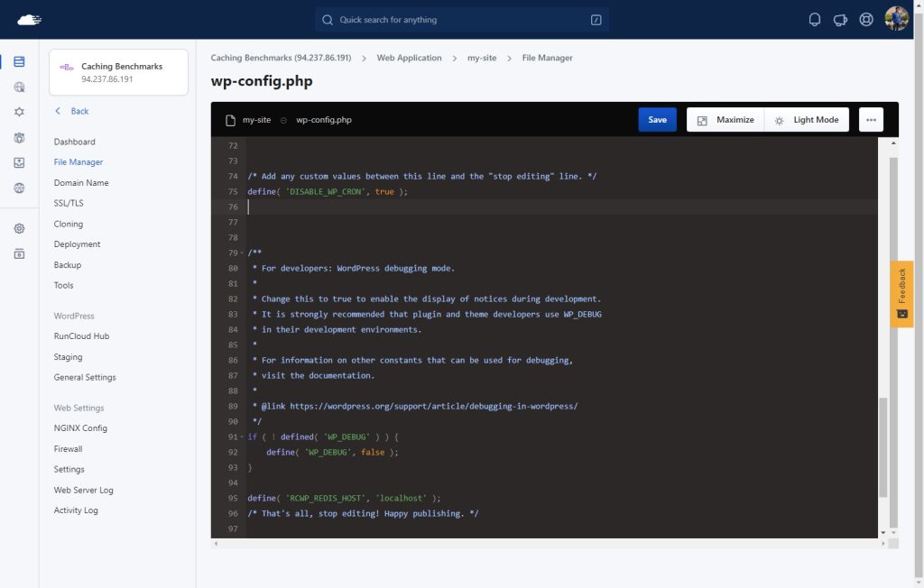
Task: Open user profile avatar menu
Action: [x=896, y=19]
